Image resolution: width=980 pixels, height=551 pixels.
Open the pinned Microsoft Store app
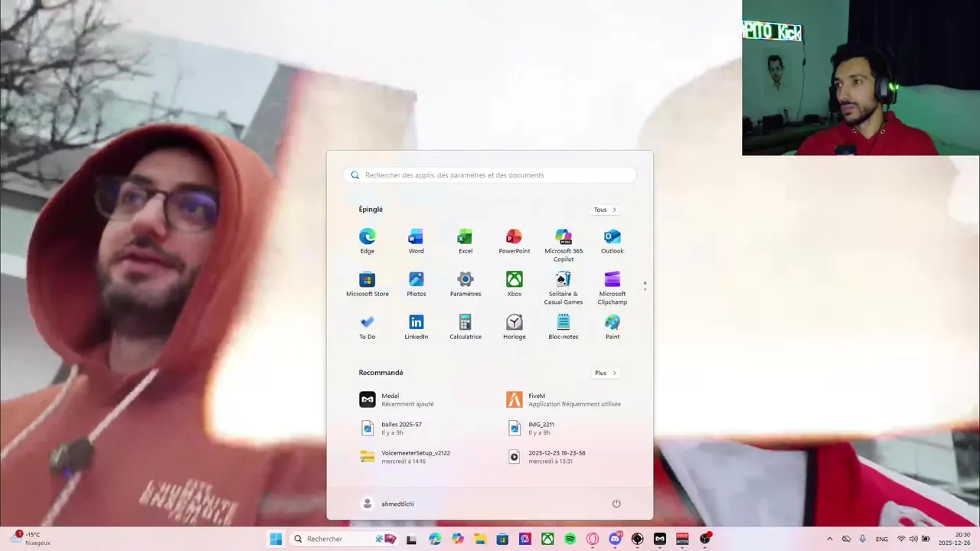pyautogui.click(x=367, y=284)
